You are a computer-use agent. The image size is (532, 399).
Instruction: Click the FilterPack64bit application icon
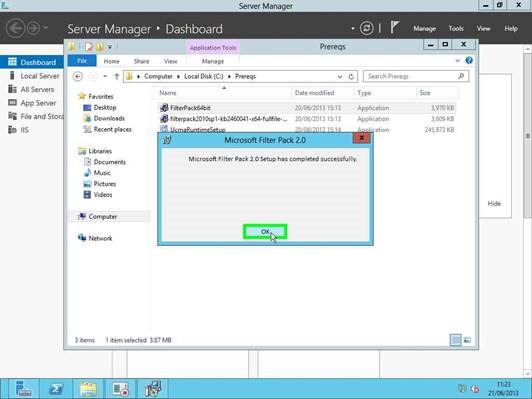point(164,108)
